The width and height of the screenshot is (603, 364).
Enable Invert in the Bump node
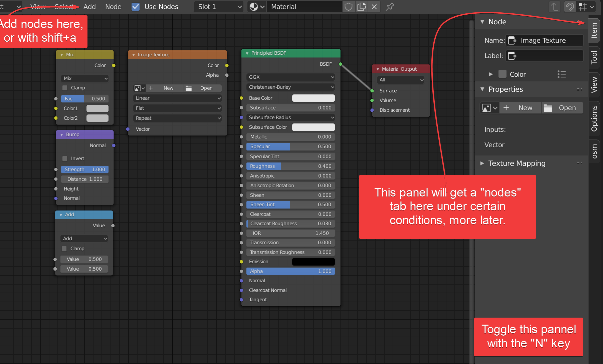(65, 158)
